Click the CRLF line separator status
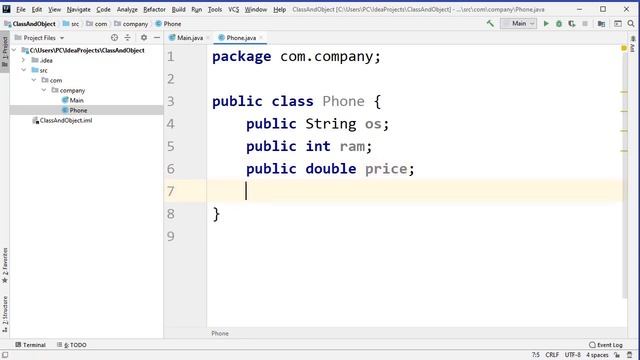The height and width of the screenshot is (360, 640). pyautogui.click(x=552, y=355)
